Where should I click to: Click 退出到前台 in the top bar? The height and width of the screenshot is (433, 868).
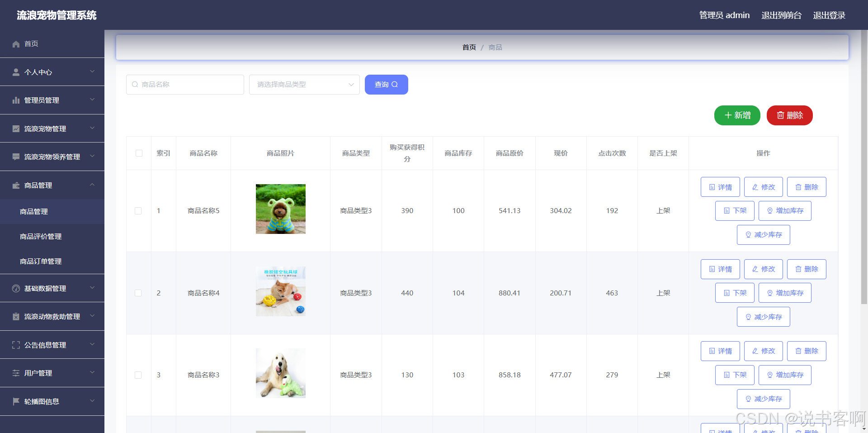pyautogui.click(x=781, y=15)
